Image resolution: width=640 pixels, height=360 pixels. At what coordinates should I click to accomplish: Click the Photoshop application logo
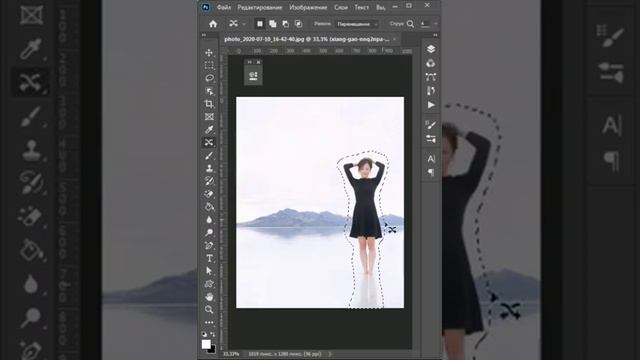click(x=206, y=7)
